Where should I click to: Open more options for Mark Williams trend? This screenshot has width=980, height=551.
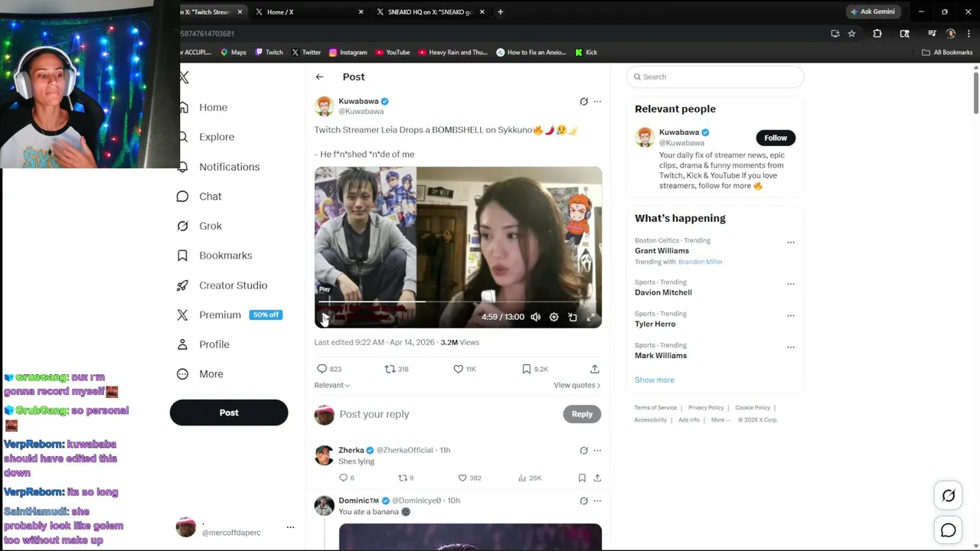point(791,347)
